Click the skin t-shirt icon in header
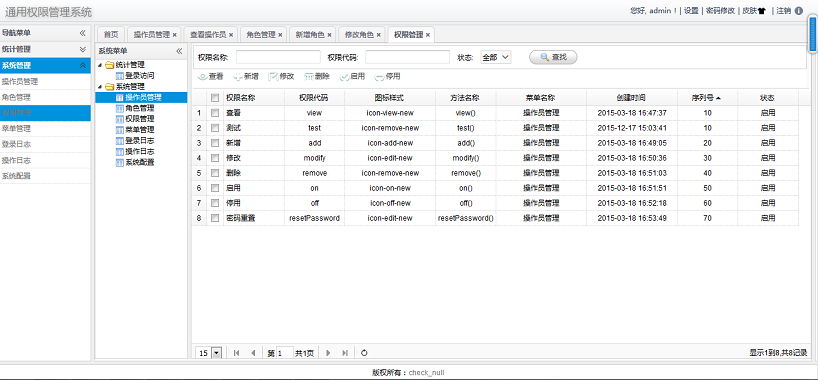This screenshot has height=380, width=818. tap(762, 11)
